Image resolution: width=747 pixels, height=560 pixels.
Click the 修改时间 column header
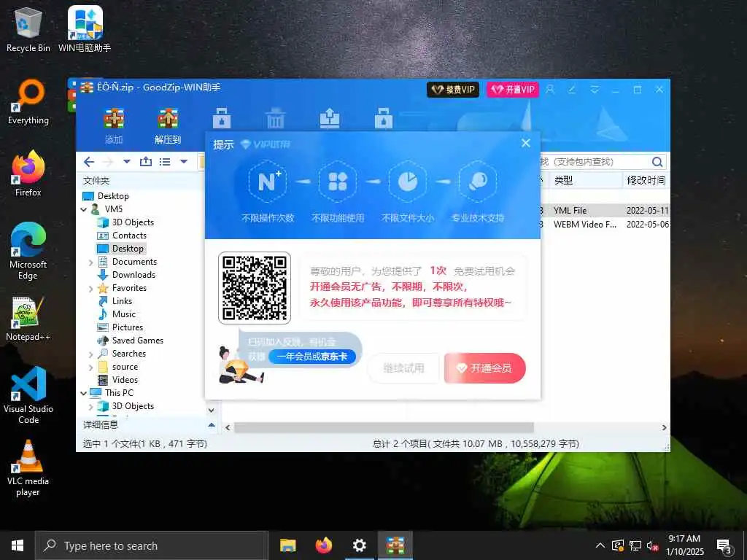pos(646,181)
